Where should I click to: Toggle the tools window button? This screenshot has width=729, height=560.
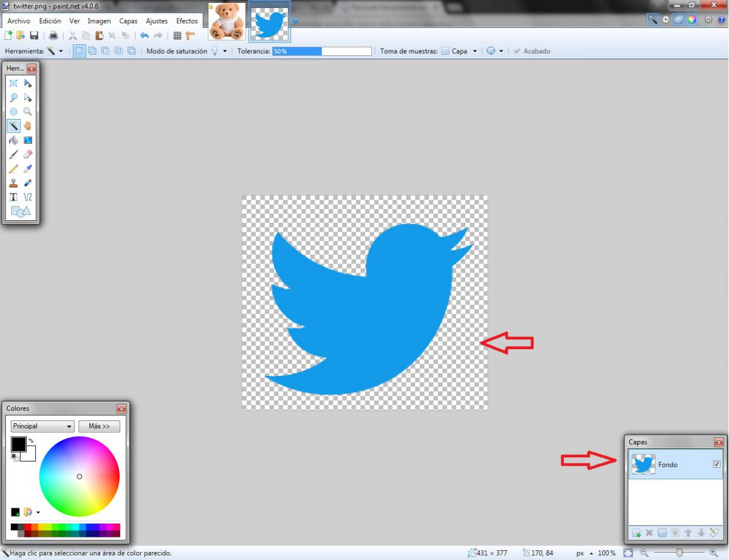tap(652, 19)
